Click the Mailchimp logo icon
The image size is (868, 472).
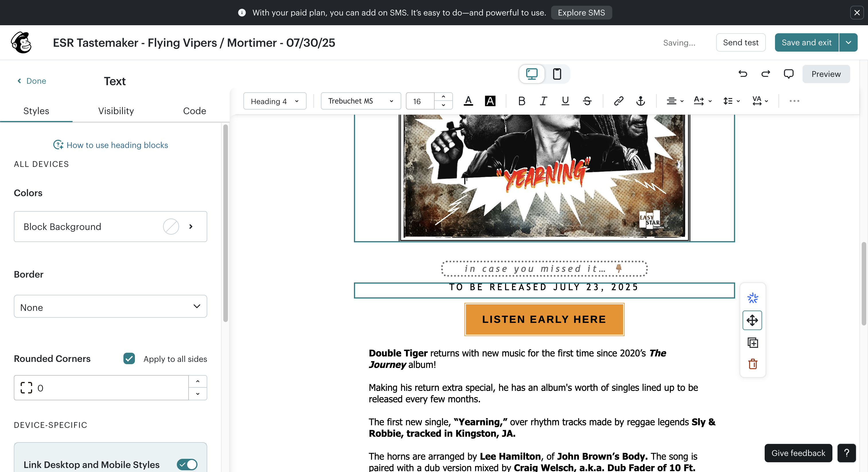point(21,42)
